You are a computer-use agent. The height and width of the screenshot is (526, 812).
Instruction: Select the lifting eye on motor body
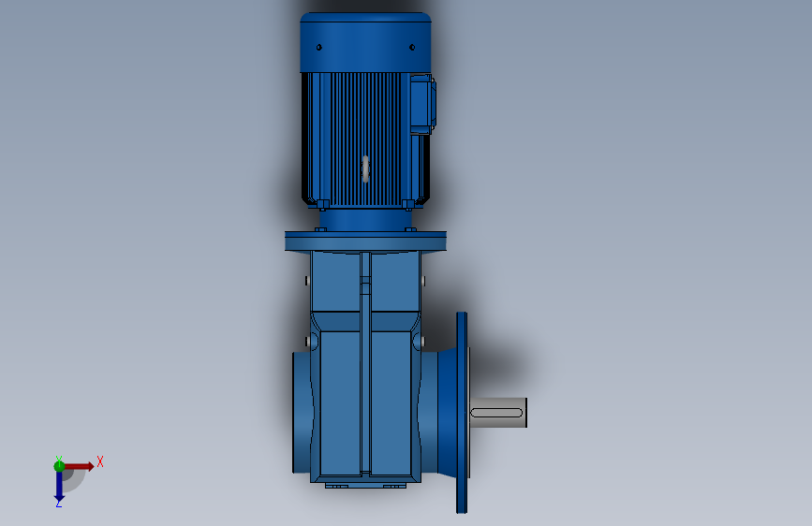coord(365,168)
